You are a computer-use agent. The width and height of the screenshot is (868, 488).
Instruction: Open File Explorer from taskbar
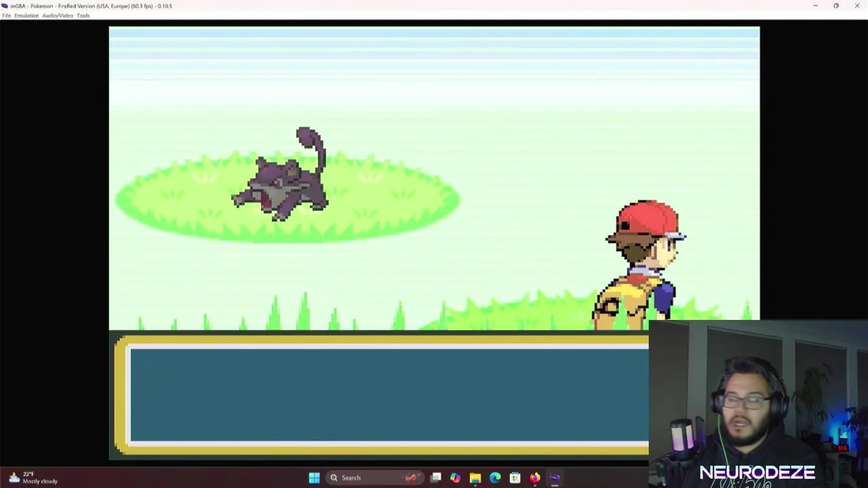point(475,478)
